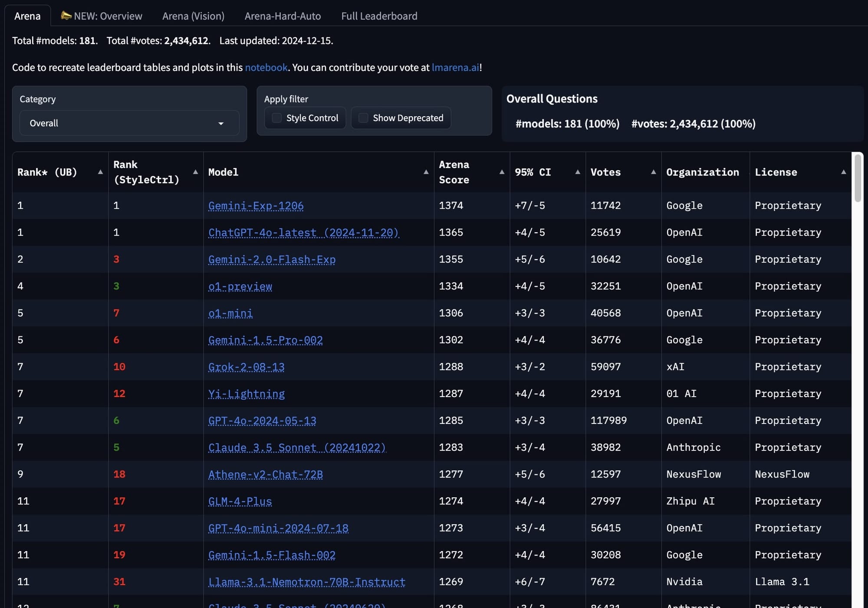
Task: Open the Gemini-2.0-Flash-Exp link
Action: click(272, 260)
